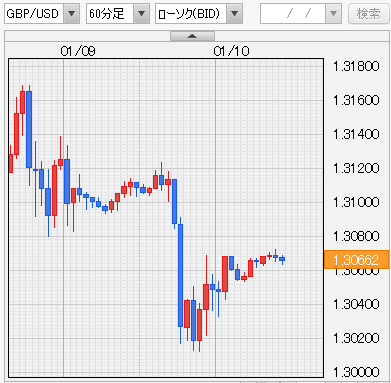Click the 01/09 date label

[78, 51]
